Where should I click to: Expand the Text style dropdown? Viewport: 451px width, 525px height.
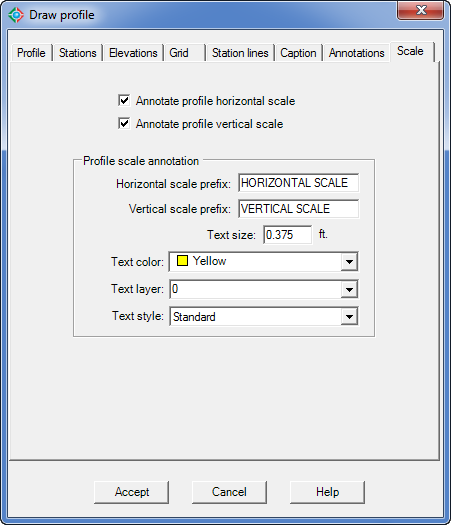pos(264,316)
